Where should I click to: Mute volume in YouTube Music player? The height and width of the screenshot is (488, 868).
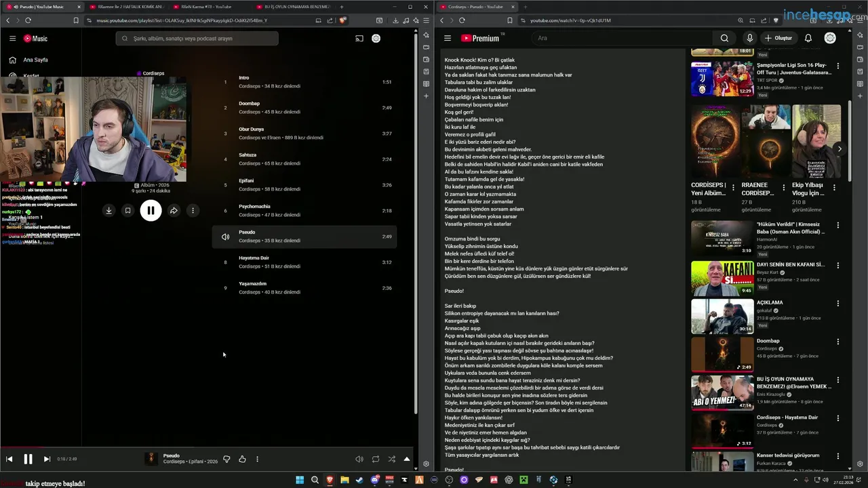click(359, 459)
